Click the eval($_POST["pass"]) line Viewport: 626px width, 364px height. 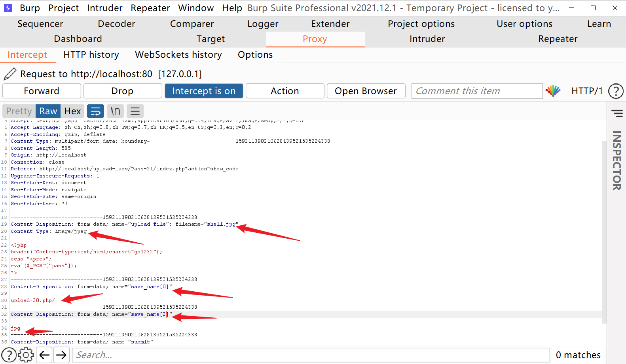point(44,266)
